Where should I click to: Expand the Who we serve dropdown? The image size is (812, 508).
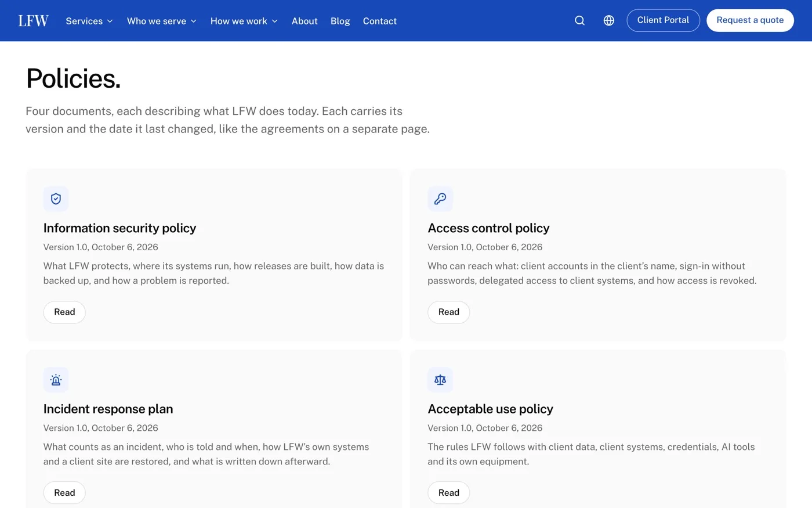[x=162, y=21]
